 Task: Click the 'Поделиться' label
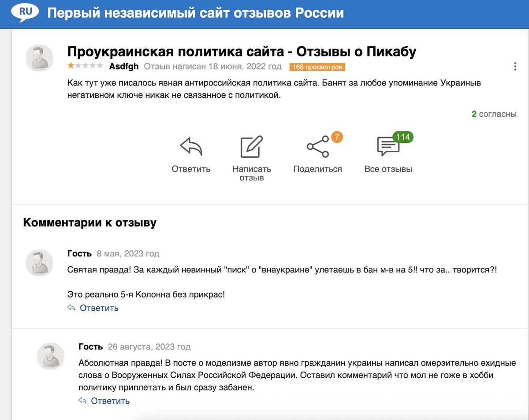(317, 169)
